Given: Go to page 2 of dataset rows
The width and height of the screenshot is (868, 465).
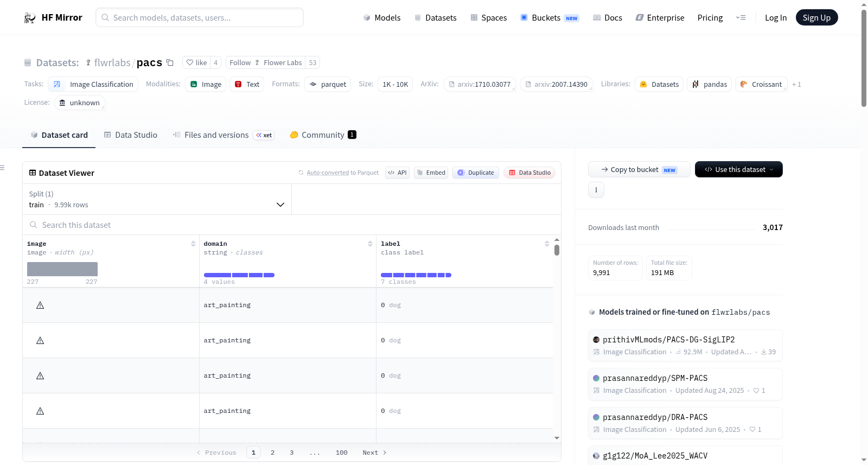Looking at the screenshot, I should coord(272,453).
